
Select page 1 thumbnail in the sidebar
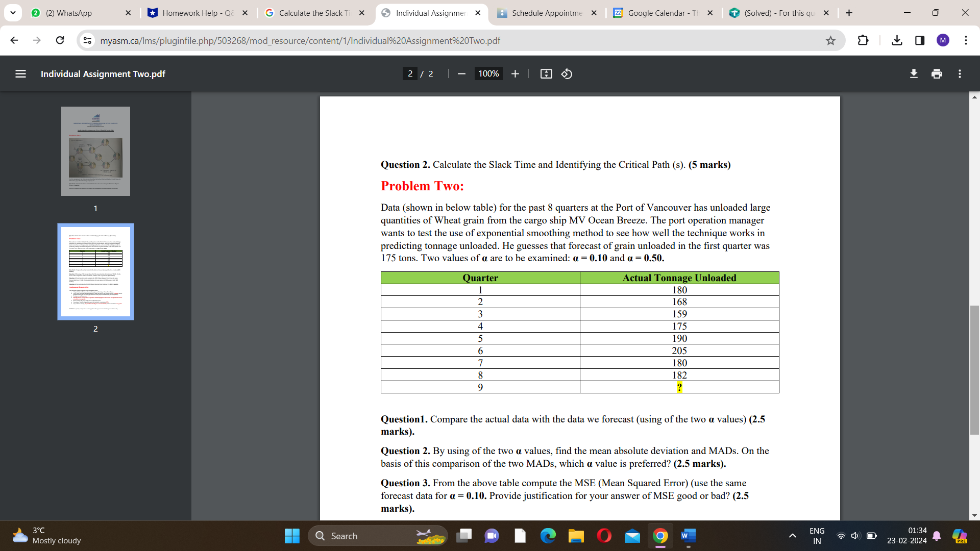pyautogui.click(x=95, y=151)
